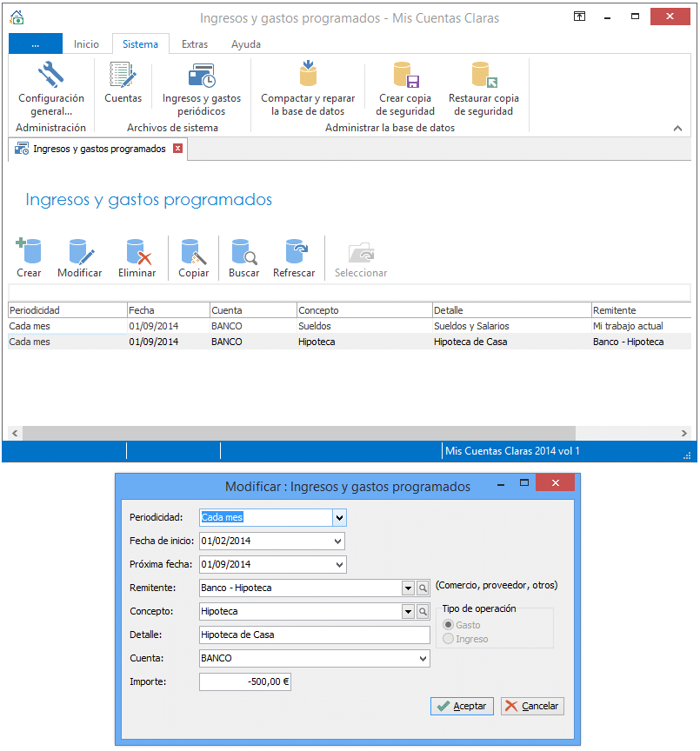
Task: Click the Eliminar toolbar icon
Action: coord(137,257)
